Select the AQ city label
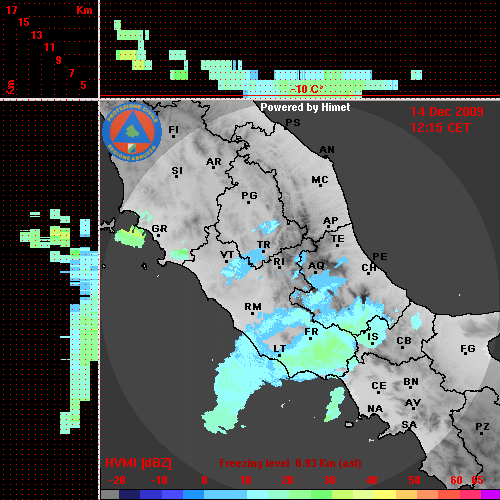The image size is (500, 500). tap(316, 266)
